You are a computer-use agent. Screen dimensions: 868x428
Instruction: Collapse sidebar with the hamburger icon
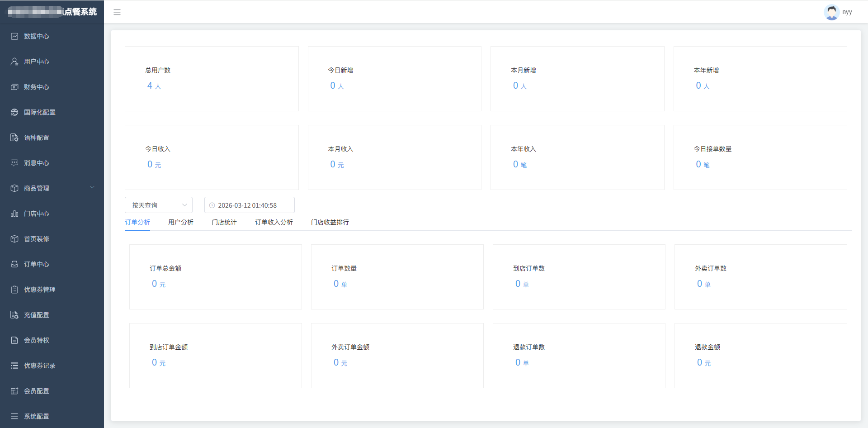(117, 12)
